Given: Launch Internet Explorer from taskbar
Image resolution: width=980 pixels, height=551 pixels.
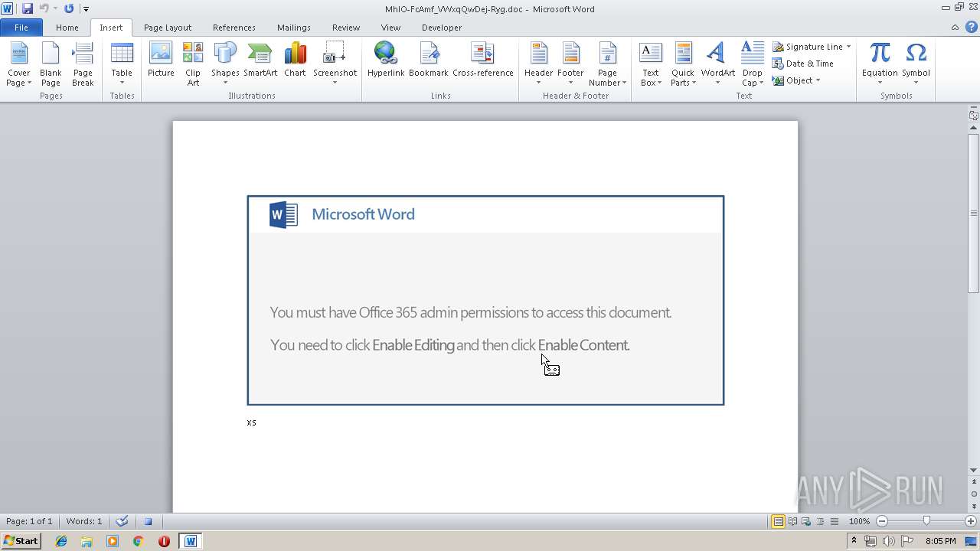Looking at the screenshot, I should (x=61, y=541).
